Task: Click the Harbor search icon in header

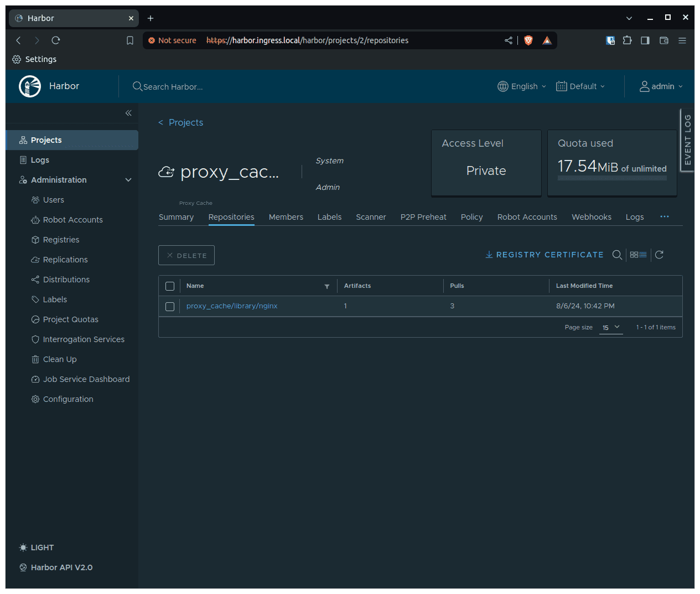Action: (x=137, y=86)
